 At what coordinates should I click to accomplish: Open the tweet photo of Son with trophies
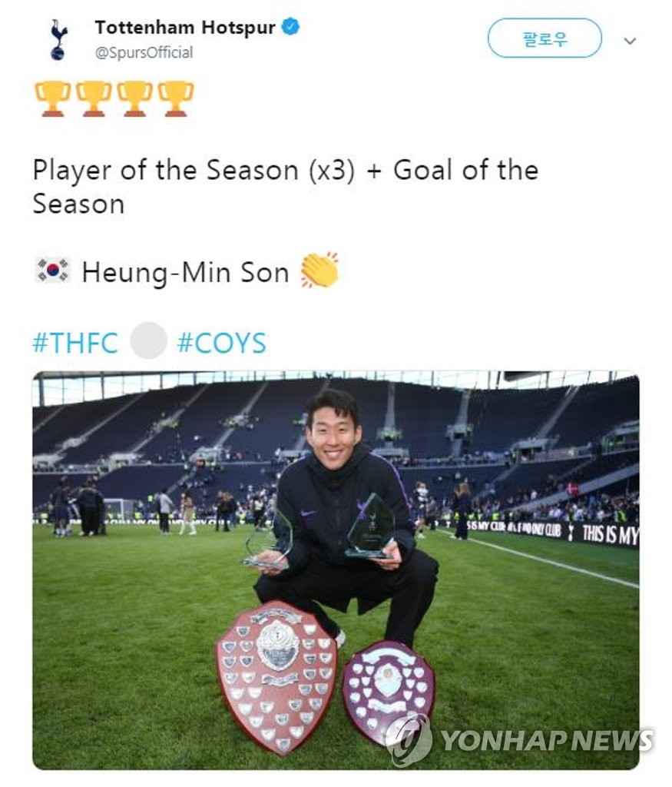[336, 500]
